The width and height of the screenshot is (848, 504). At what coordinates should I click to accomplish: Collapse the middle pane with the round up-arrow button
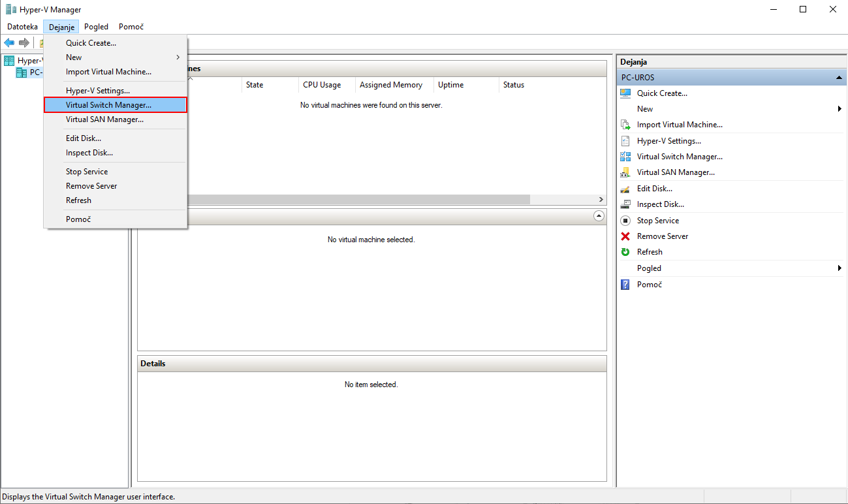coord(599,215)
